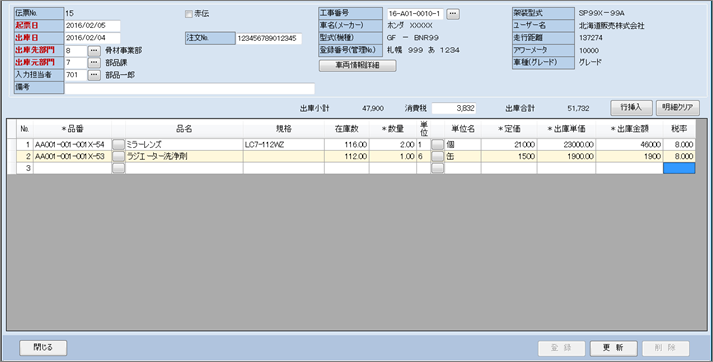Click the 更新 button
The image size is (713, 362).
[x=613, y=348]
